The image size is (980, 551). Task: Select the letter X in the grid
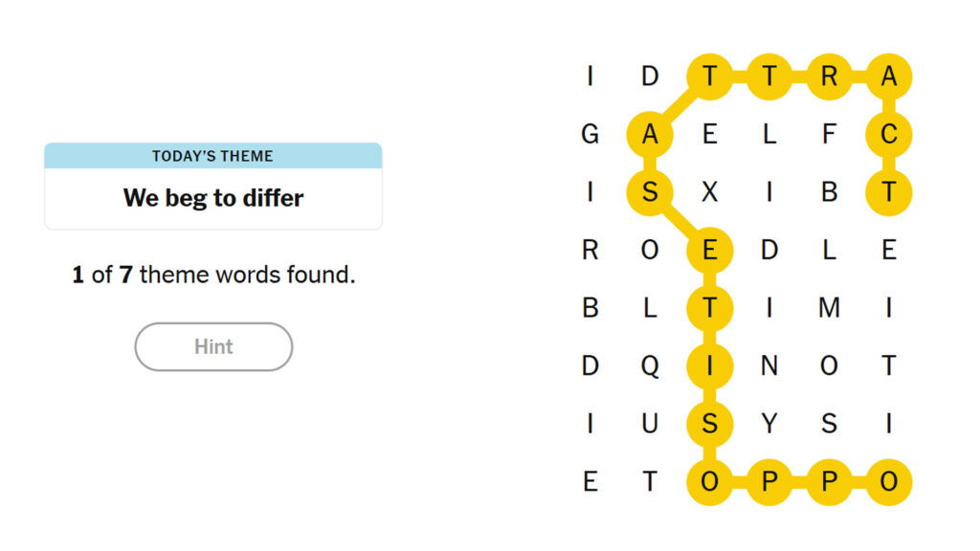(x=709, y=191)
